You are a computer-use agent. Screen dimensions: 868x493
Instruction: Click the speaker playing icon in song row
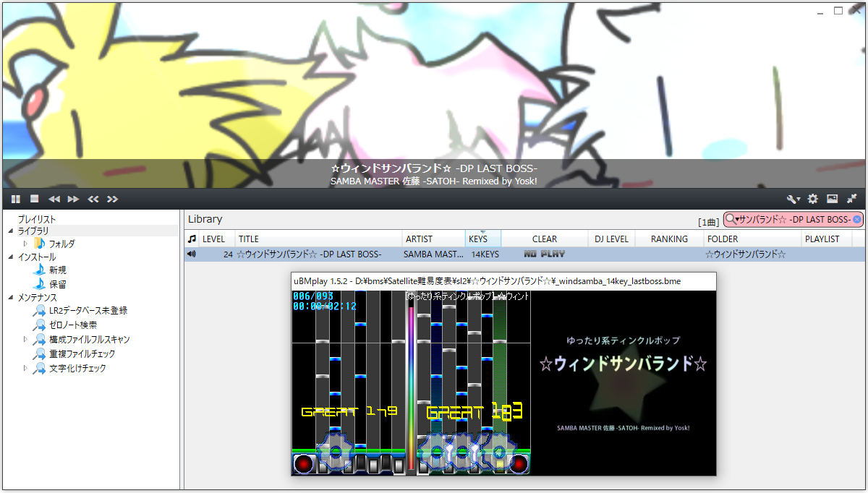click(x=192, y=254)
